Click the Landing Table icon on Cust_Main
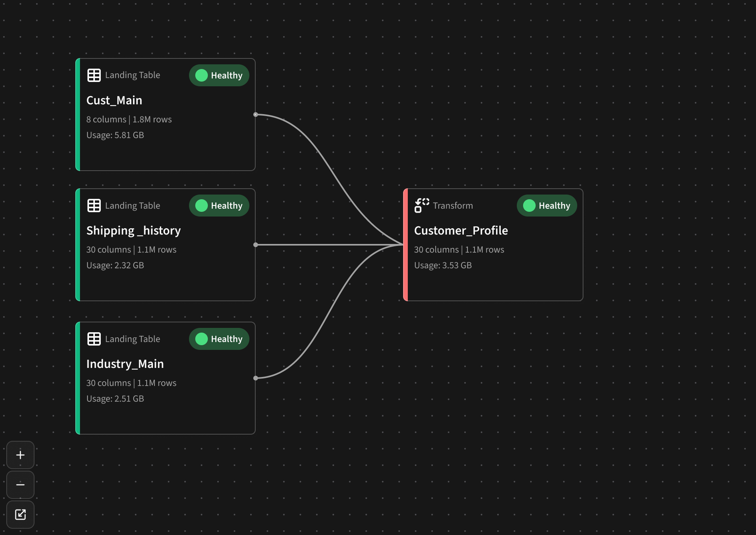The width and height of the screenshot is (756, 535). click(94, 75)
